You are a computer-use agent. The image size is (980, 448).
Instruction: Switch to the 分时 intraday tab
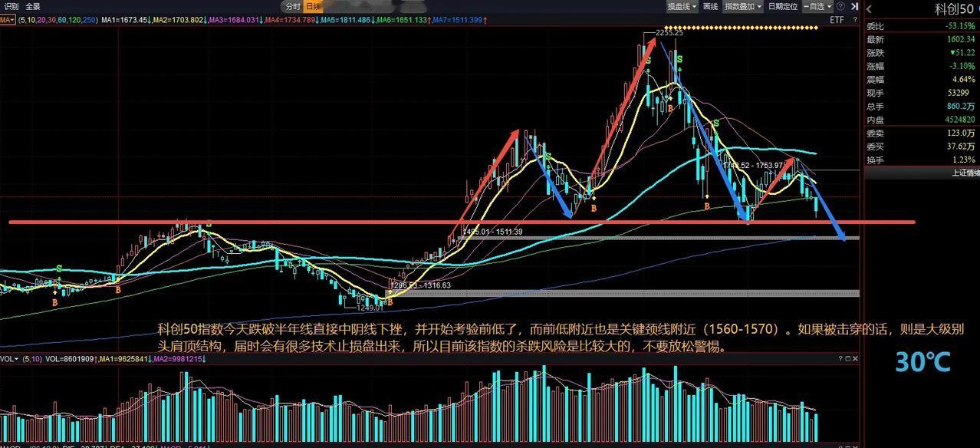pyautogui.click(x=294, y=6)
